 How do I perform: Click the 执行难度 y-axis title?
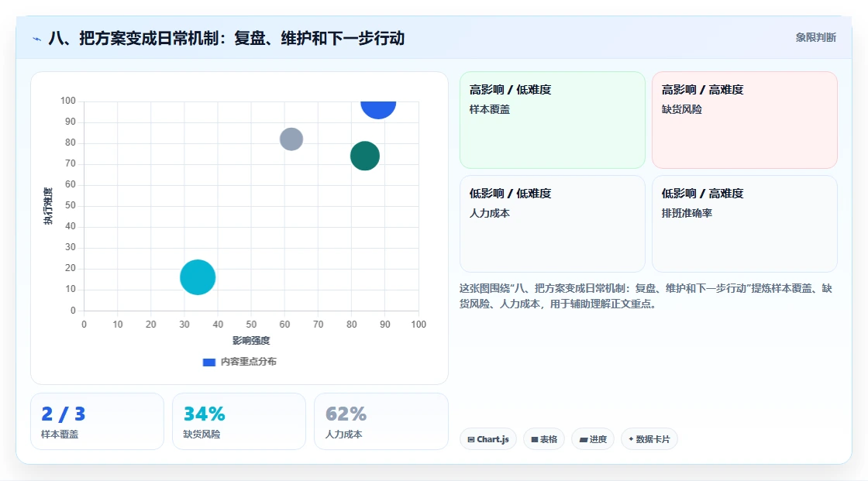tap(48, 206)
